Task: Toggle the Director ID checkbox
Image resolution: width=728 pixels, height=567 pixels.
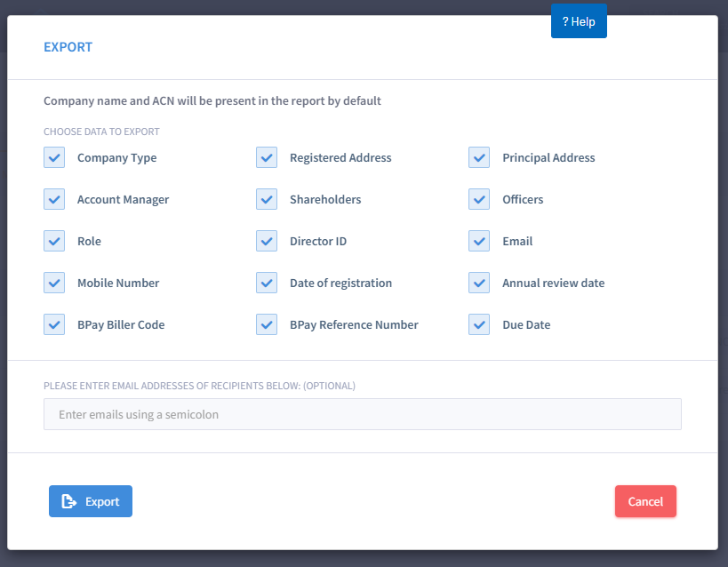Action: click(x=267, y=241)
